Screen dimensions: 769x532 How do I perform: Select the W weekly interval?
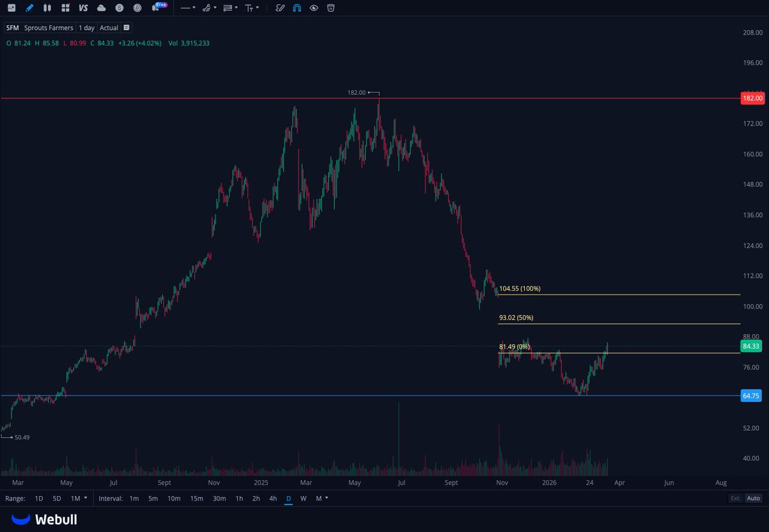click(303, 498)
